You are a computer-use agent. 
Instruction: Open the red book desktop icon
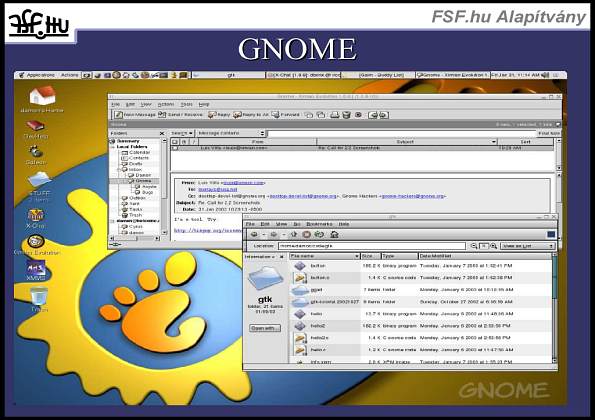35,125
